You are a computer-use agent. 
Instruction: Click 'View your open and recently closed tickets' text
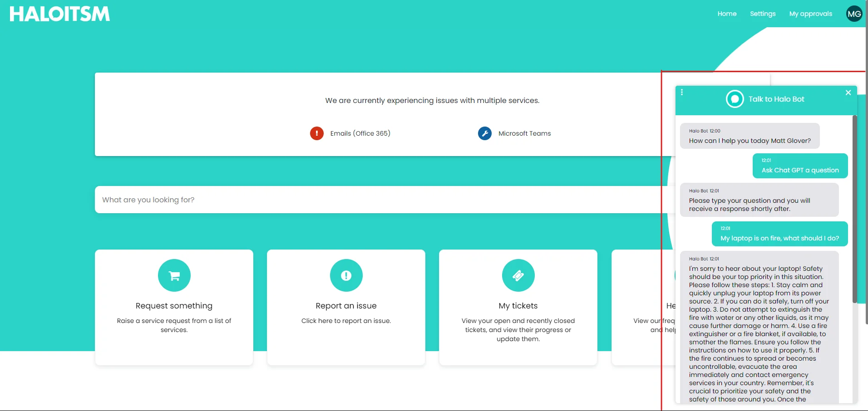coord(518,330)
